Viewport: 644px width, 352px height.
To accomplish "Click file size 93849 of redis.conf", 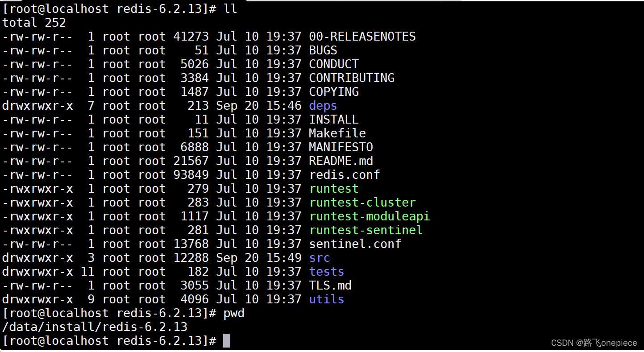I will [191, 175].
